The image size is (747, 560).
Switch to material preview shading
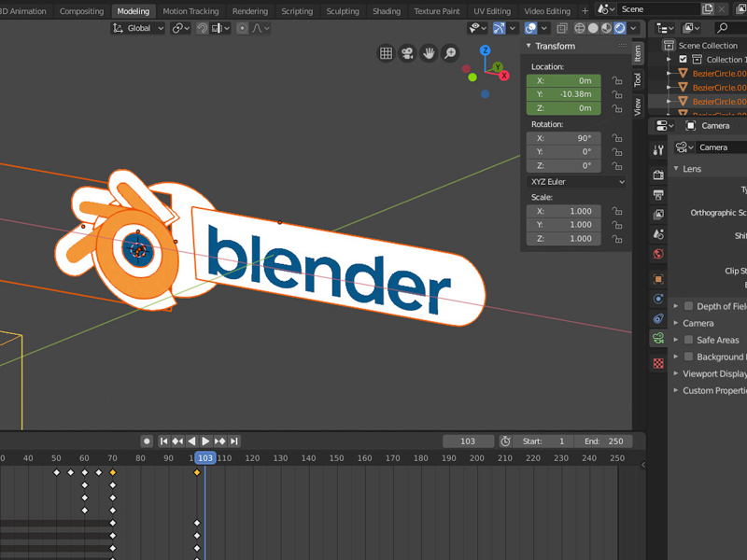606,28
